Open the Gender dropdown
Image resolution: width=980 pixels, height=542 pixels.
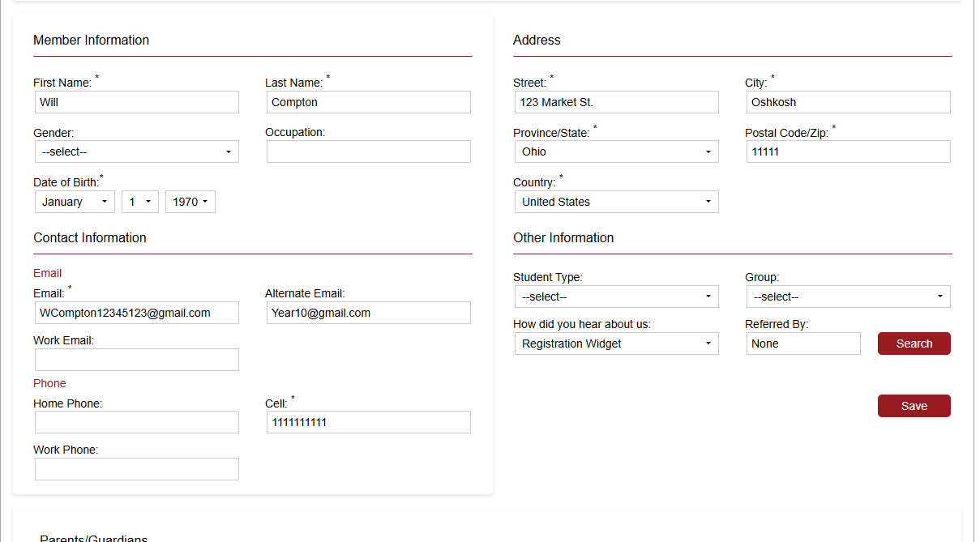(x=136, y=152)
